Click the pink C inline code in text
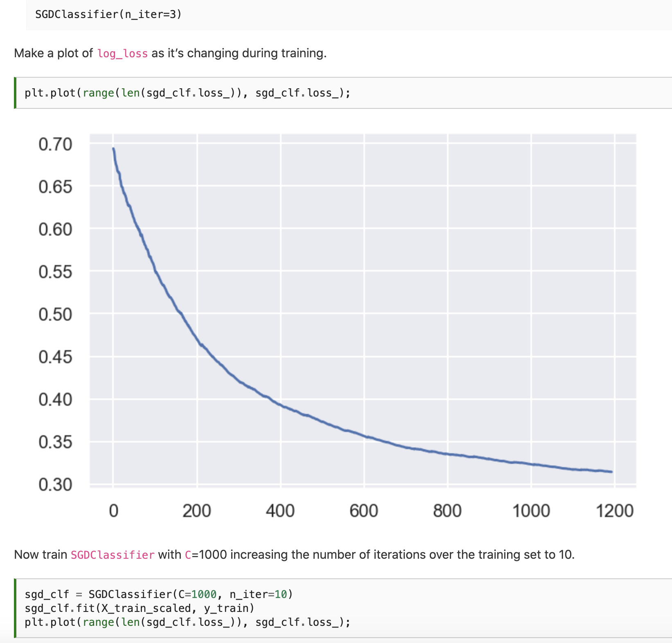 (188, 555)
